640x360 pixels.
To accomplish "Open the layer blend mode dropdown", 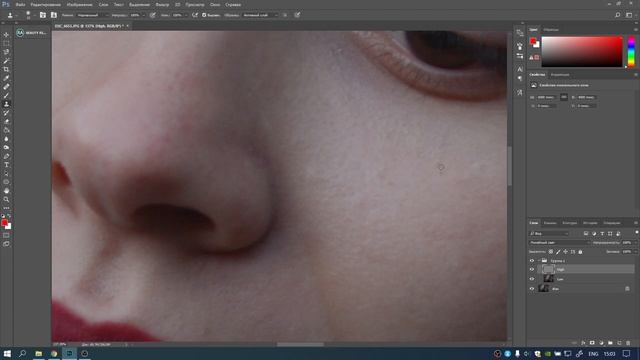I will point(560,242).
